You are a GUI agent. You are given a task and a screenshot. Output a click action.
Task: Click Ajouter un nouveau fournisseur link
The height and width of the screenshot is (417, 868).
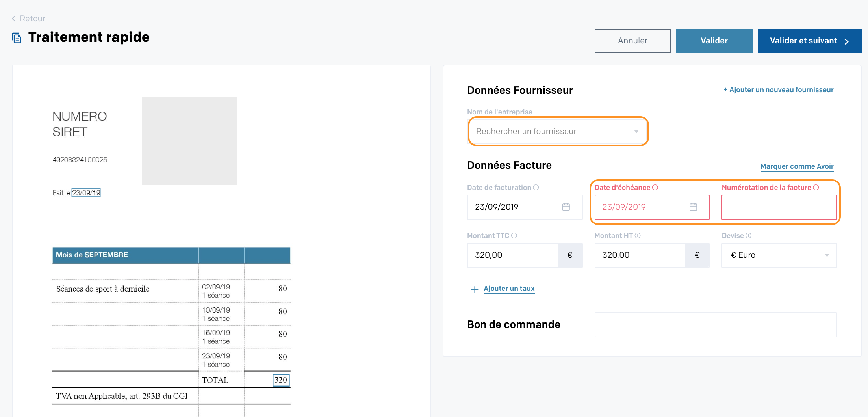pyautogui.click(x=779, y=90)
